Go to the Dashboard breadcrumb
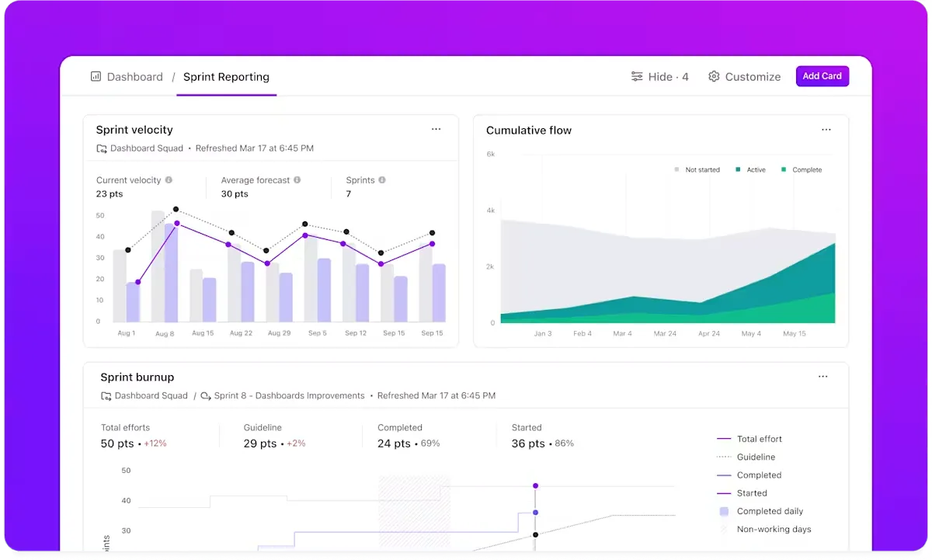This screenshot has height=560, width=932. click(135, 77)
